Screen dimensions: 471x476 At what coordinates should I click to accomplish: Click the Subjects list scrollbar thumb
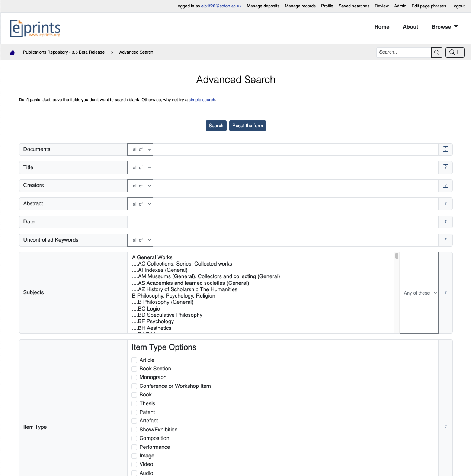(397, 256)
